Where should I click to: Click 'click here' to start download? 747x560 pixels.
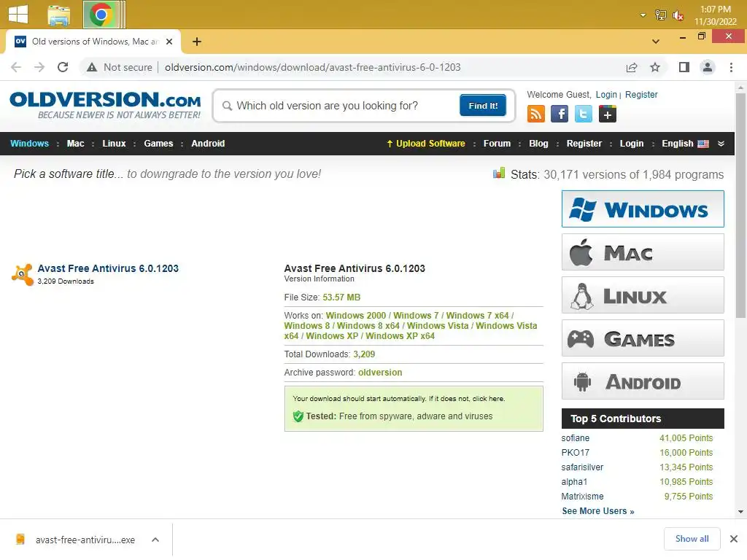point(488,399)
